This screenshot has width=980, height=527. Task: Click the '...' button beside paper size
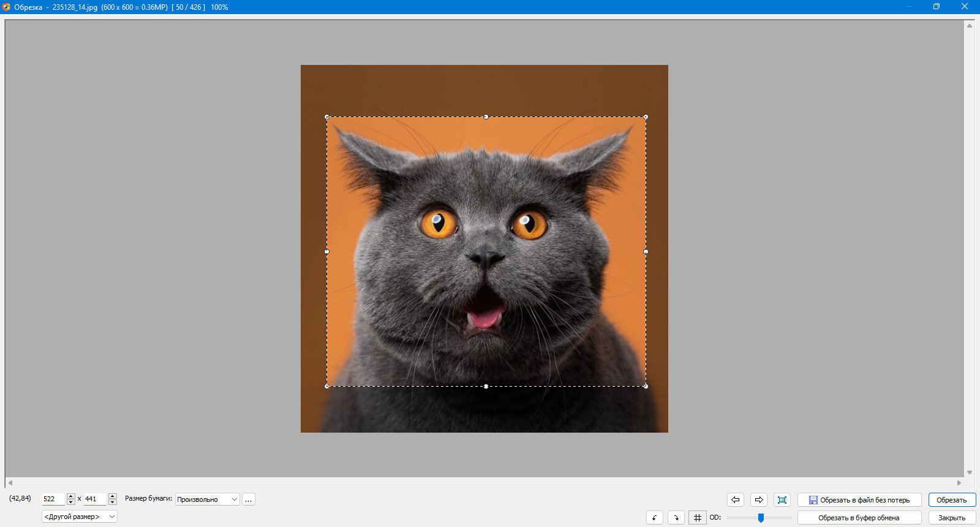tap(249, 499)
